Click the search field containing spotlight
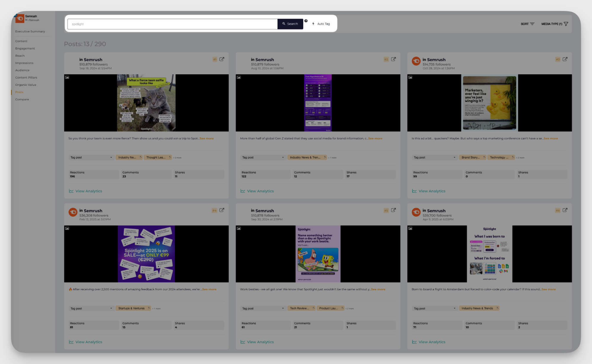592x364 pixels. click(172, 24)
